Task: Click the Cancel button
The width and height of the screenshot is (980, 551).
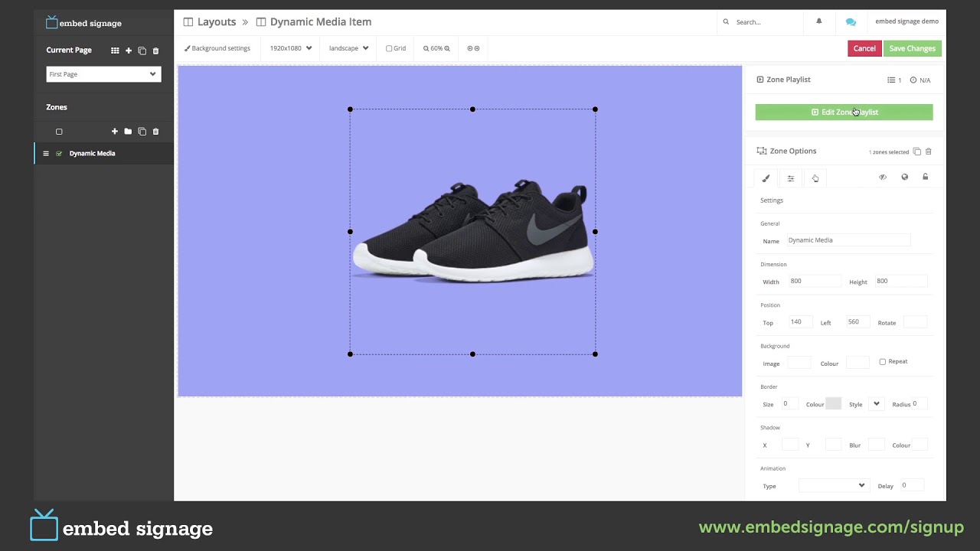Action: (x=864, y=48)
